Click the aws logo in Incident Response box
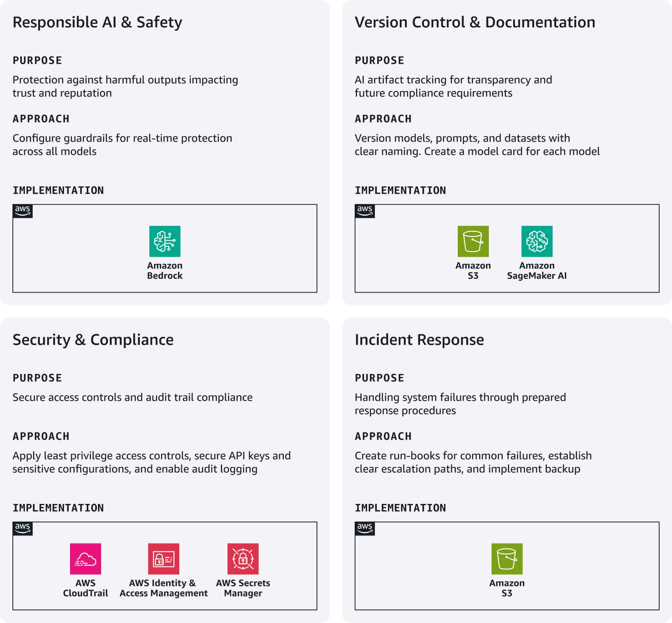 pos(365,528)
